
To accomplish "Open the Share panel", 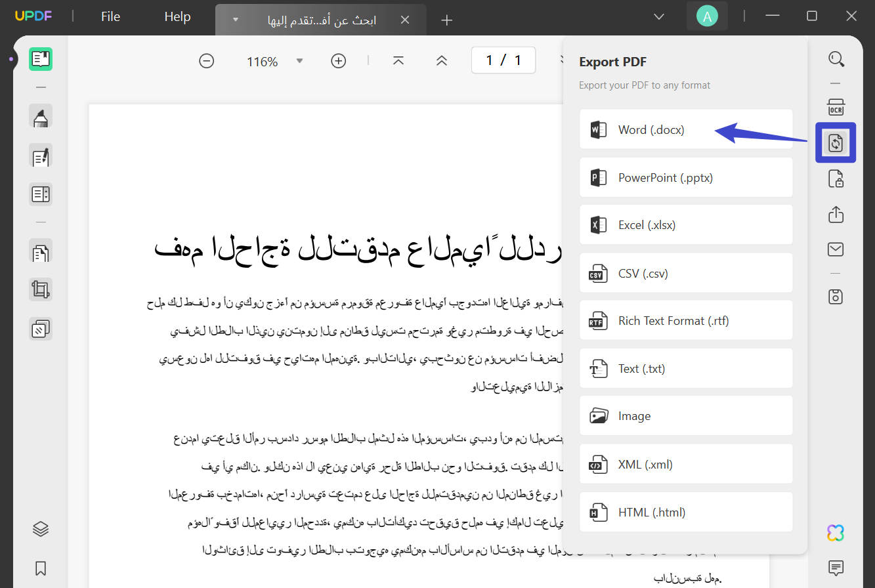I will [x=836, y=213].
